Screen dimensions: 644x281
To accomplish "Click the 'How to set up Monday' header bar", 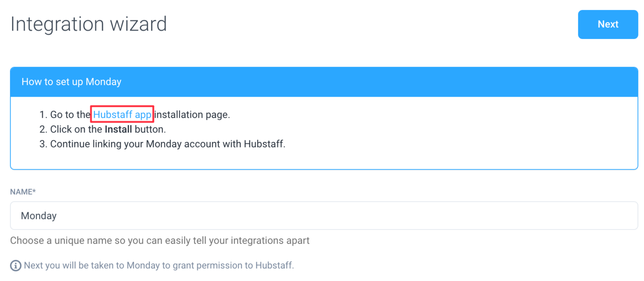I will click(x=71, y=82).
